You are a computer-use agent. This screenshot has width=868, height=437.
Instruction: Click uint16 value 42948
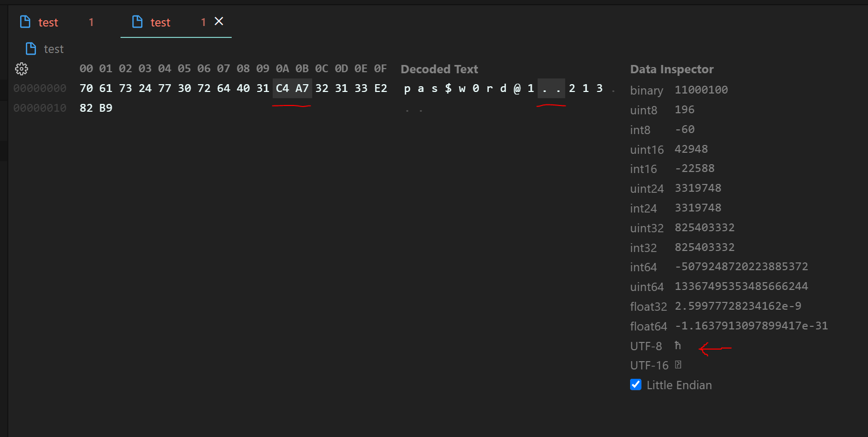tap(691, 149)
